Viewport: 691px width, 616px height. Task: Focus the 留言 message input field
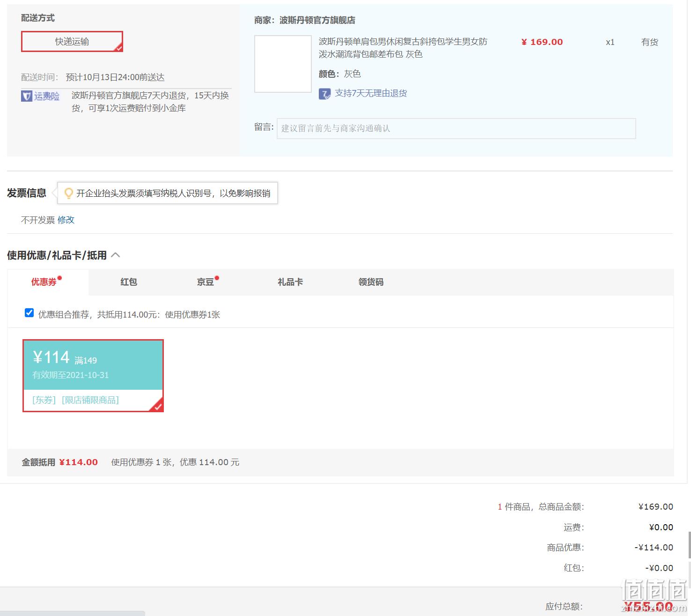[456, 128]
